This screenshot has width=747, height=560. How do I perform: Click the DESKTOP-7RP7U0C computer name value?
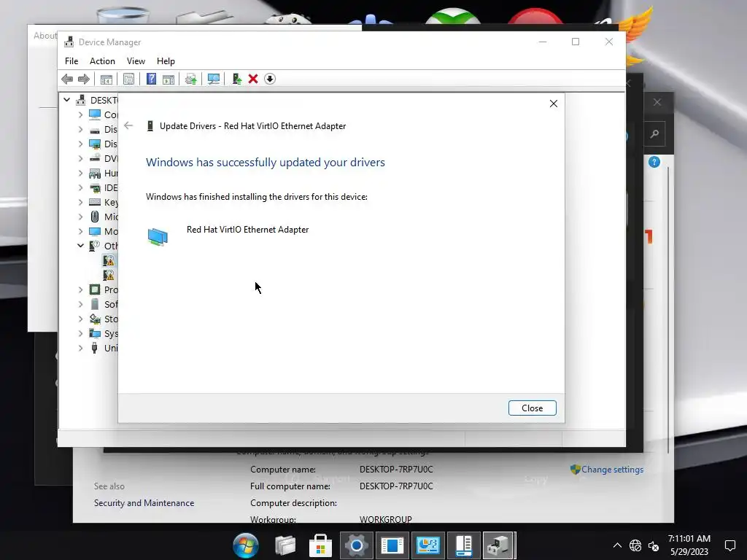[x=396, y=470]
